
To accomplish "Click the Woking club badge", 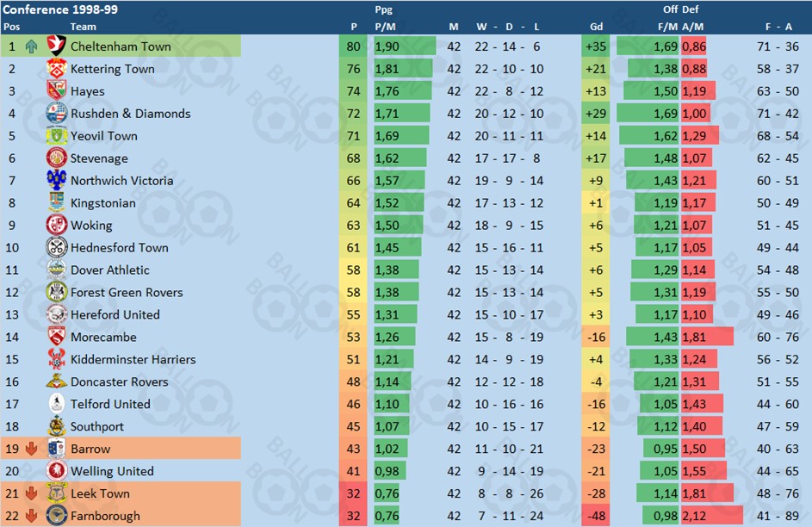I will point(57,226).
